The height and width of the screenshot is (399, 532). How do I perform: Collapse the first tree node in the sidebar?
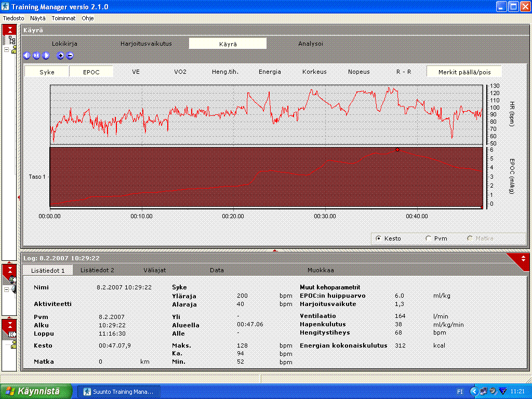click(6, 50)
